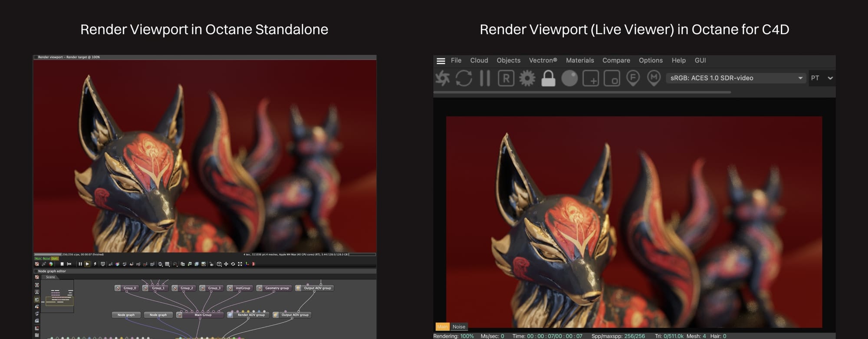This screenshot has width=868, height=339.
Task: Switch to Main tab in Live Viewer
Action: pyautogui.click(x=442, y=327)
